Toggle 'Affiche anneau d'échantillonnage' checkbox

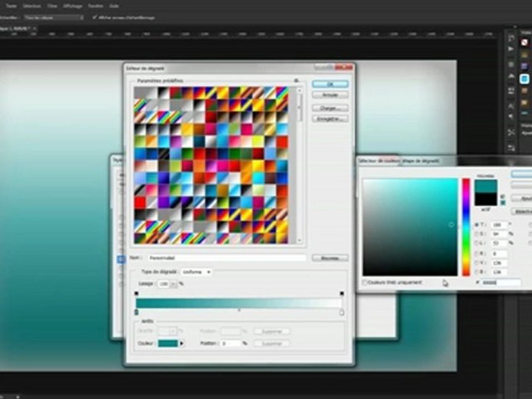point(95,17)
